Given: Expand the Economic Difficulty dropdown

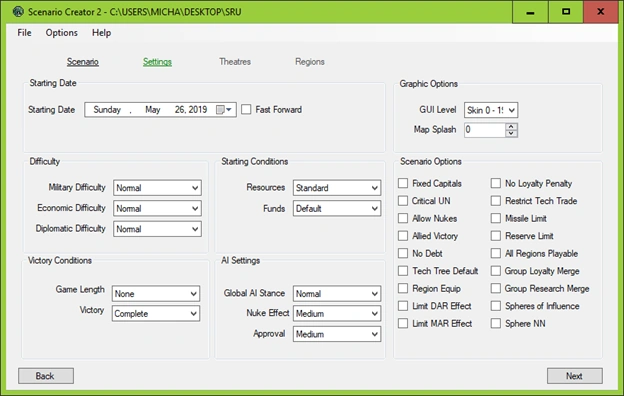Looking at the screenshot, I should (157, 208).
